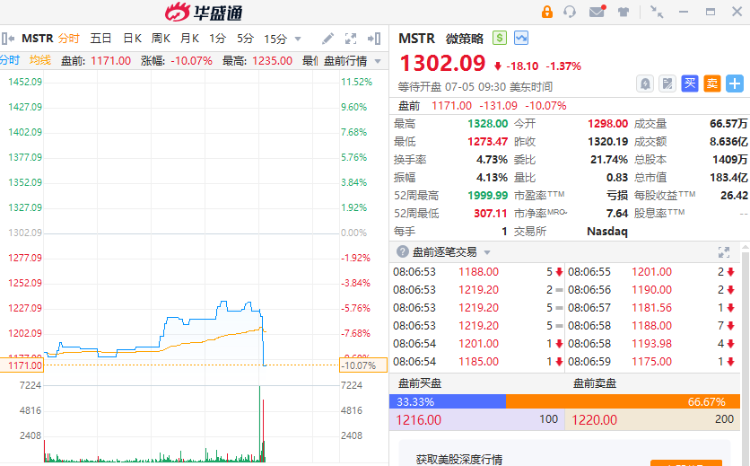Toggle the 均线 average line indicator
The image size is (750, 466).
[x=40, y=60]
